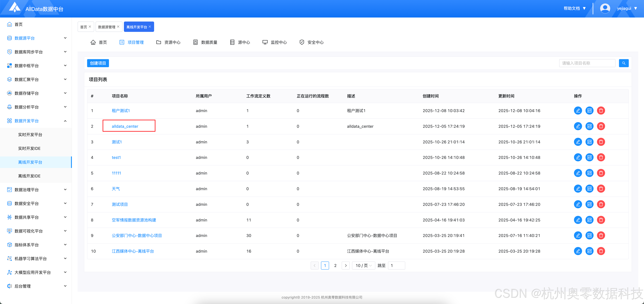Screen dimensions: 644x304
Task: Delete the 测试1 project
Action: 601,142
